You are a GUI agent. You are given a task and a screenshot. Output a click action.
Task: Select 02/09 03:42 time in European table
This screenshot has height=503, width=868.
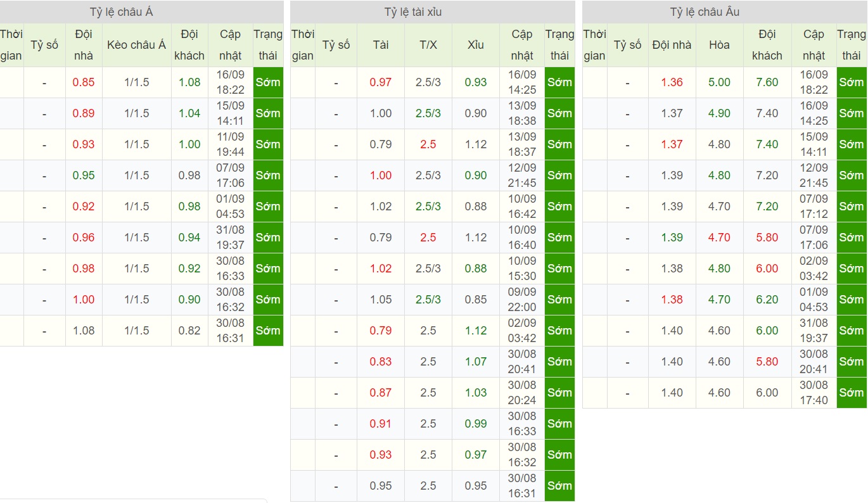pos(814,269)
